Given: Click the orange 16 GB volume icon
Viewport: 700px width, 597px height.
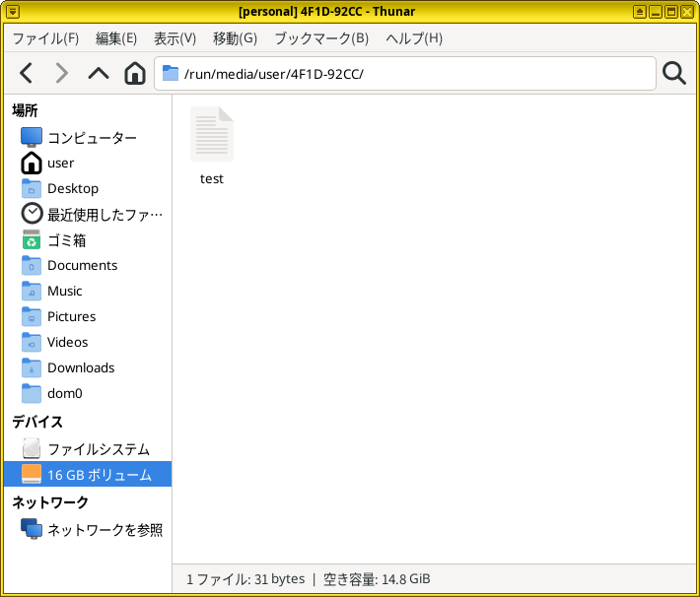Looking at the screenshot, I should 32,474.
